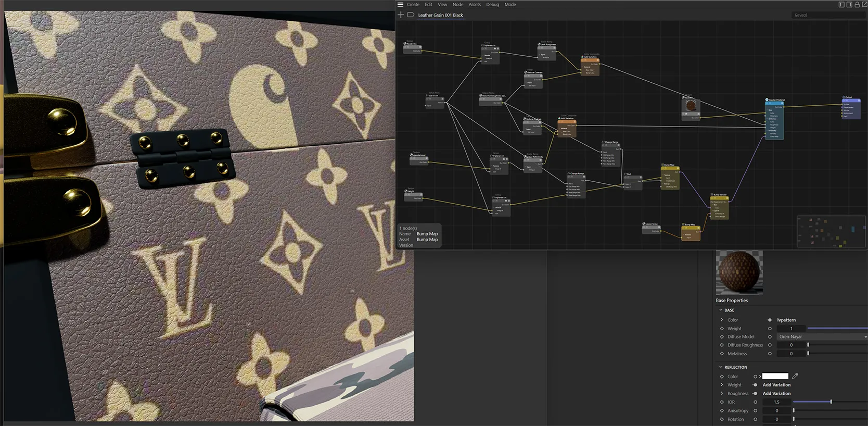The width and height of the screenshot is (868, 426).
Task: Collapse the BASE section
Action: click(x=721, y=310)
